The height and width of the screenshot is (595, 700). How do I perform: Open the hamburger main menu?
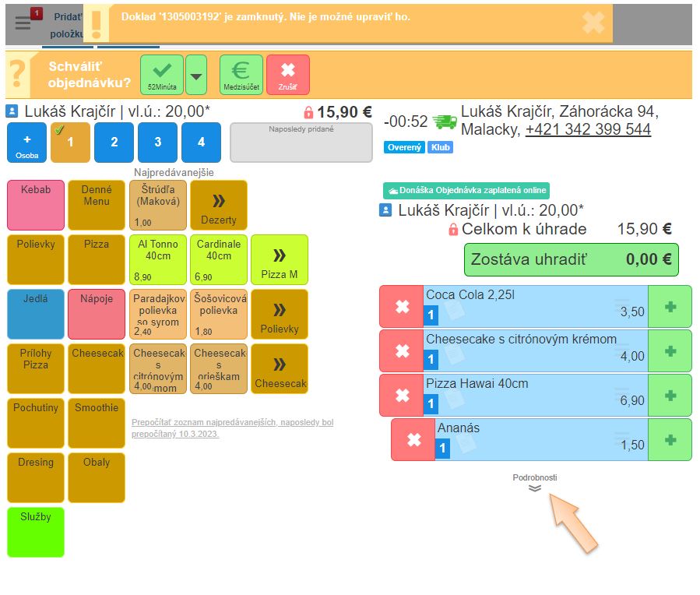[x=23, y=23]
